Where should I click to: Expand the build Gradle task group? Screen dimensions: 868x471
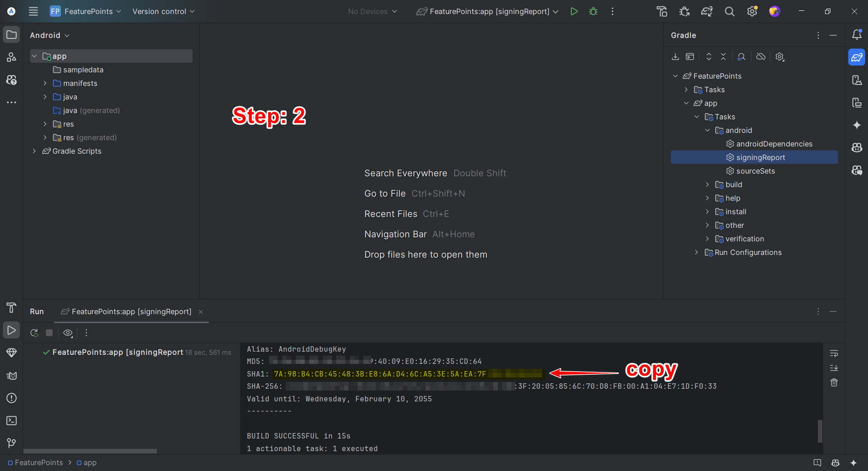pyautogui.click(x=708, y=184)
